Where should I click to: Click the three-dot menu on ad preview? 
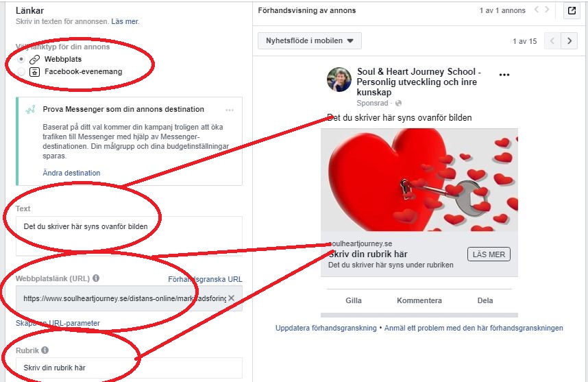pos(504,75)
